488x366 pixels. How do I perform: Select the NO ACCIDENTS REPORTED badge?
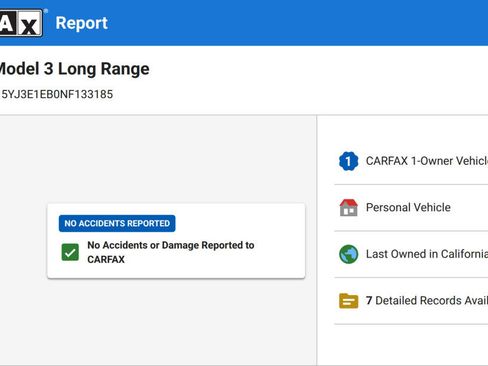click(x=117, y=223)
